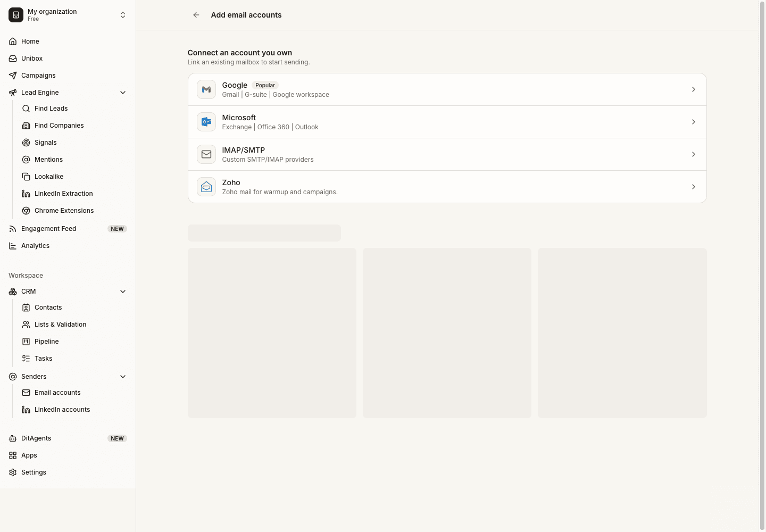Click the Zoho mail logo icon
Viewport: 766px width, 532px height.
[206, 187]
